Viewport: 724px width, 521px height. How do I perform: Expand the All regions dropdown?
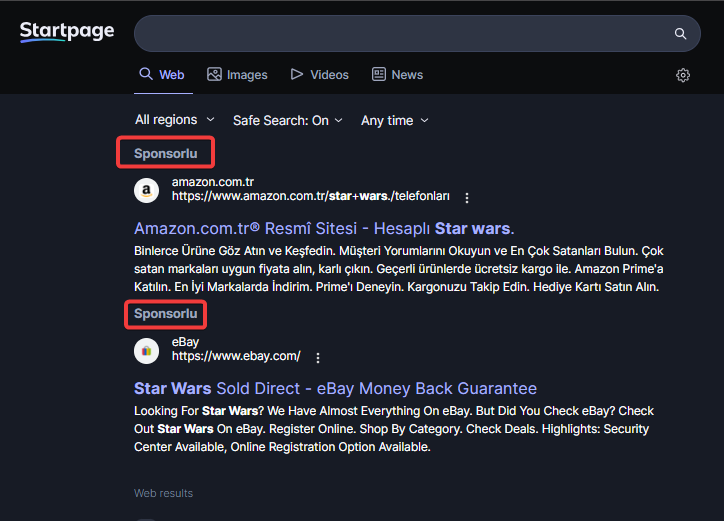[175, 120]
